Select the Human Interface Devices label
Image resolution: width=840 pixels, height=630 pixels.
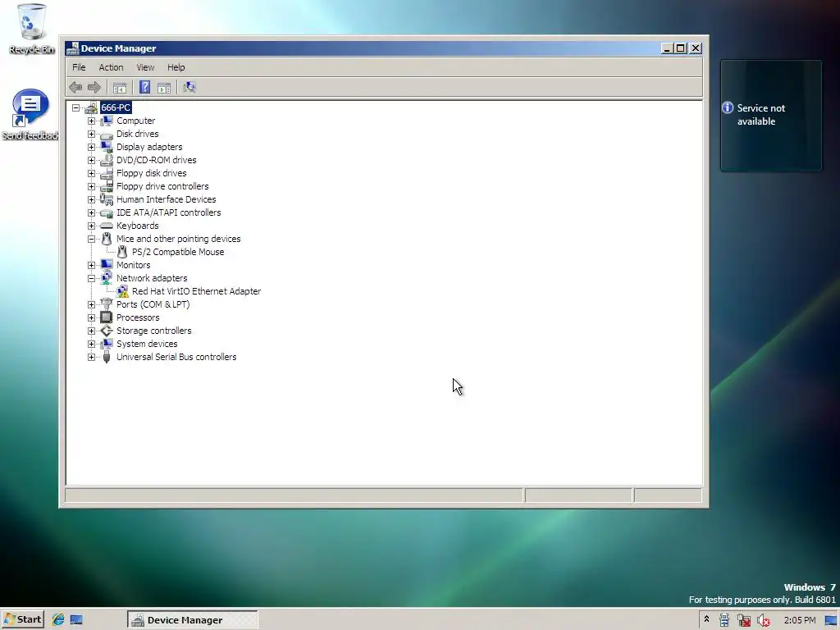click(x=166, y=199)
